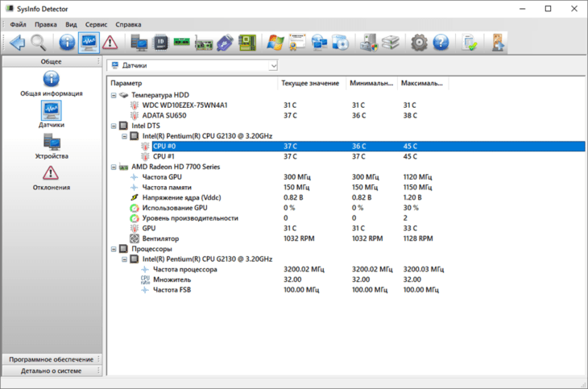
Task: Click the CD disc toolbar icon
Action: (x=341, y=43)
